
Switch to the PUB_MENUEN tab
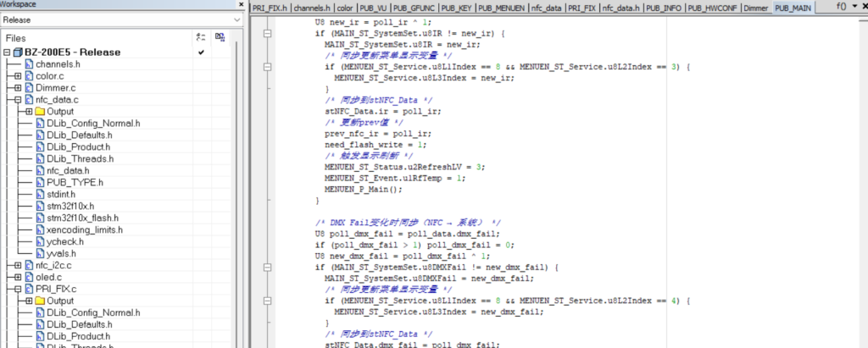coord(502,8)
